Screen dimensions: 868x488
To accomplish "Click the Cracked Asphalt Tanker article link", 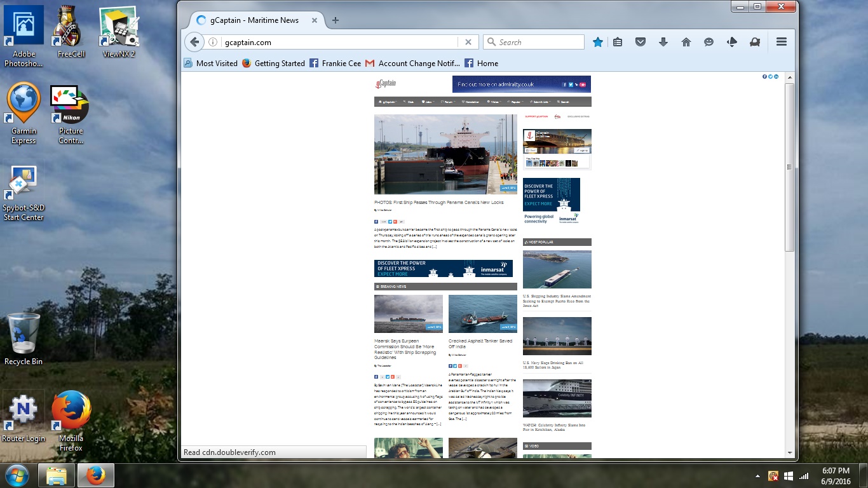I will tap(480, 344).
